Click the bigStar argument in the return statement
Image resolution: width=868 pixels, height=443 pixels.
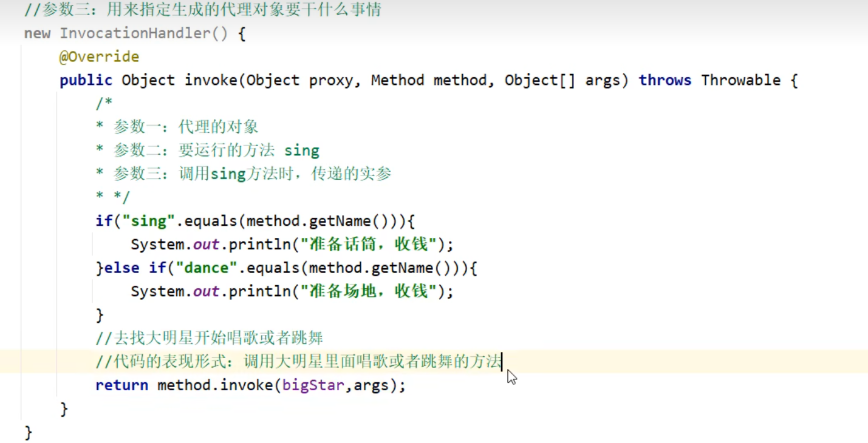click(x=313, y=385)
